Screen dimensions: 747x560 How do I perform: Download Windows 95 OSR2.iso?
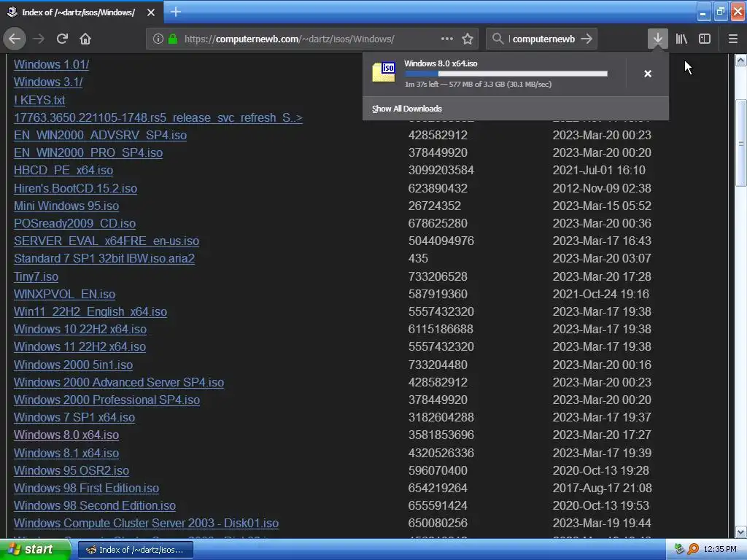[71, 470]
